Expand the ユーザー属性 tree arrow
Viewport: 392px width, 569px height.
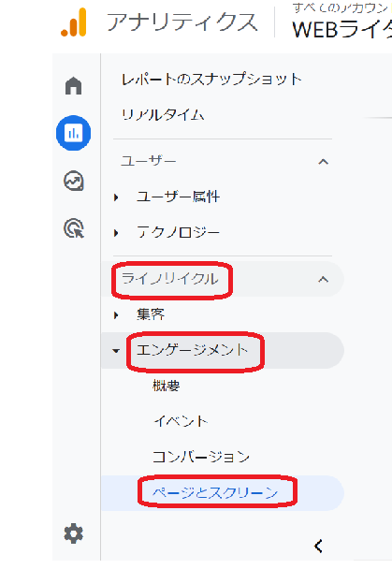pyautogui.click(x=116, y=197)
